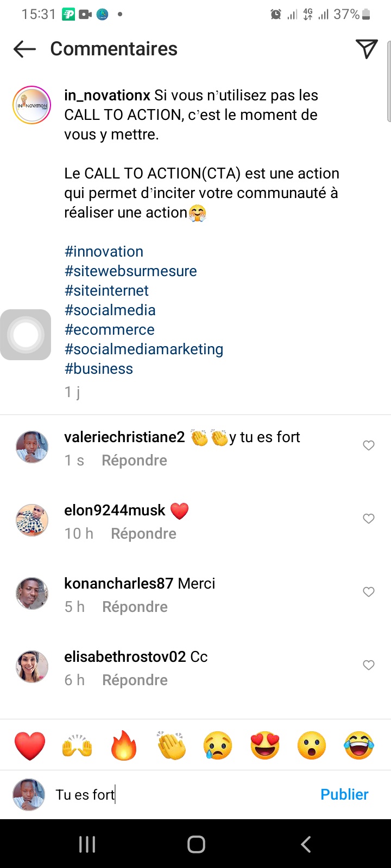Open in_novationx profile picture
Image resolution: width=391 pixels, height=868 pixels.
(31, 105)
